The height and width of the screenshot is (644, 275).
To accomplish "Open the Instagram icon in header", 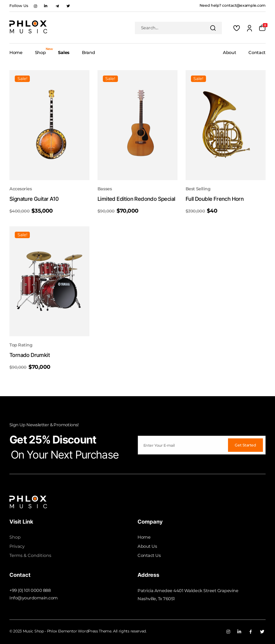I will pyautogui.click(x=35, y=6).
